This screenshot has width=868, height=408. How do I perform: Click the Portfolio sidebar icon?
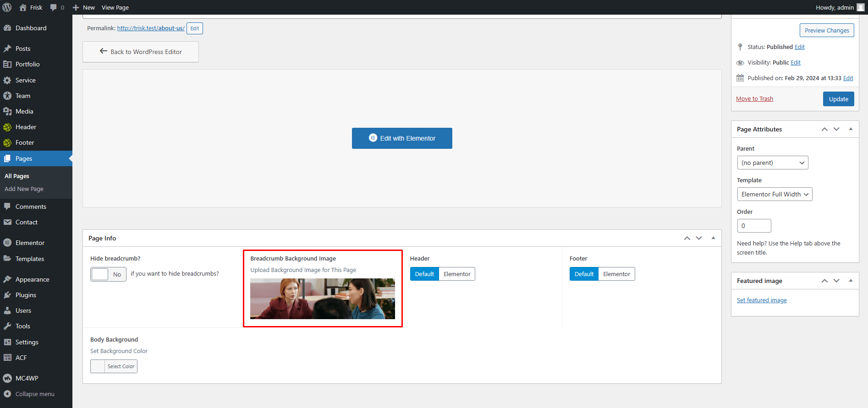point(7,64)
